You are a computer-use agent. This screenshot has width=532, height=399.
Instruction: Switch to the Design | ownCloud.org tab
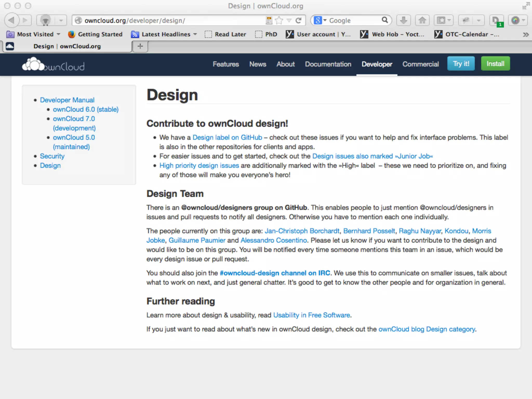pyautogui.click(x=67, y=46)
